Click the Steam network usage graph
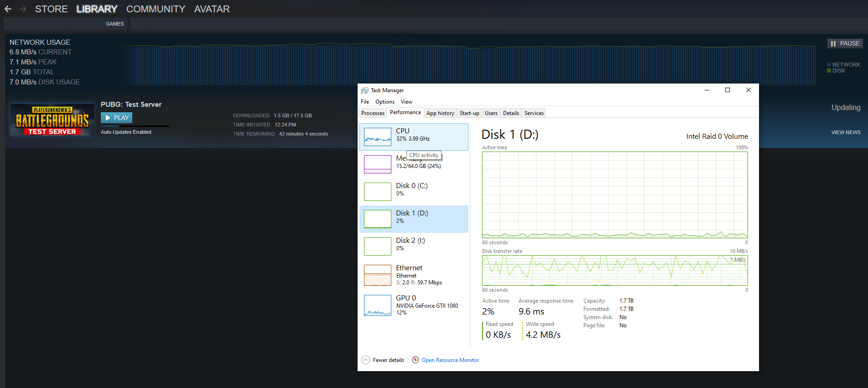 point(465,64)
